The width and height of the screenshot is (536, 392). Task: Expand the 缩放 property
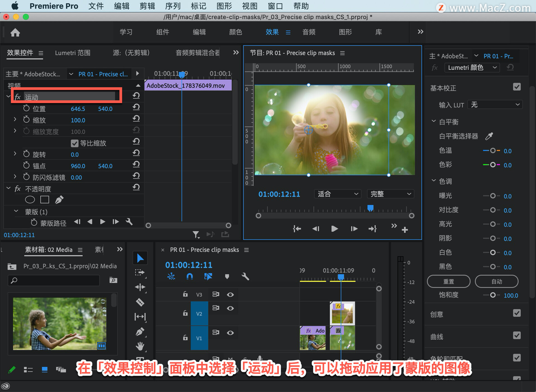point(15,119)
